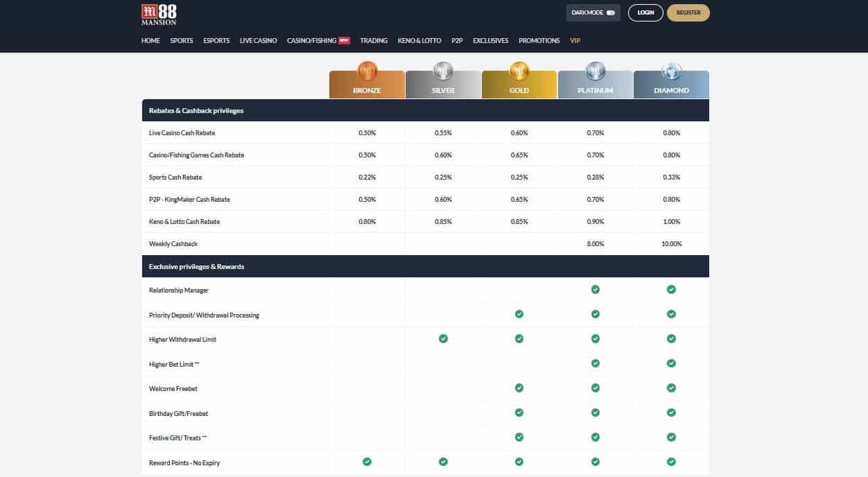Image resolution: width=868 pixels, height=477 pixels.
Task: Click the 1.00% Diamond Keno rebate value
Action: (x=671, y=222)
